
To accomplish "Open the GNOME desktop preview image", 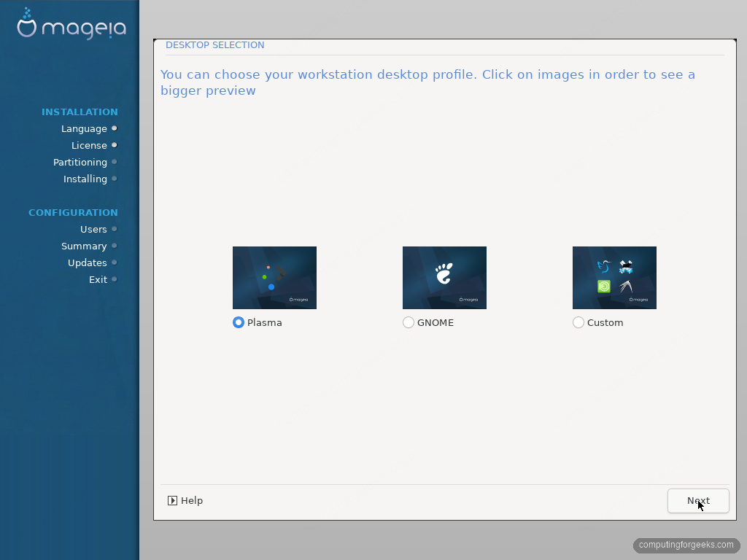I will 444,278.
